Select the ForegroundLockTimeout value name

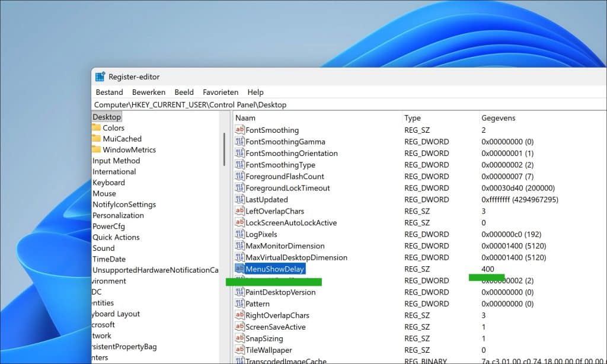click(x=287, y=188)
